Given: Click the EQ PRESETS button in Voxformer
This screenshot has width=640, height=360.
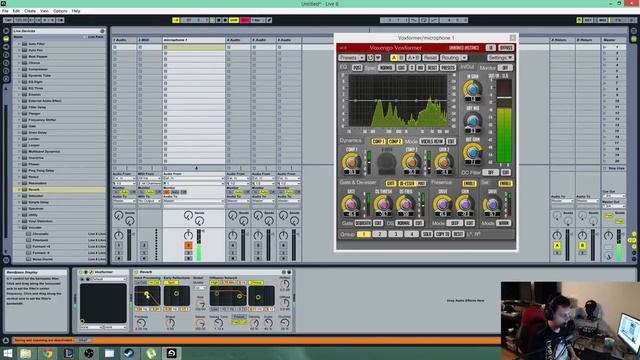Looking at the screenshot, I should pyautogui.click(x=448, y=68).
